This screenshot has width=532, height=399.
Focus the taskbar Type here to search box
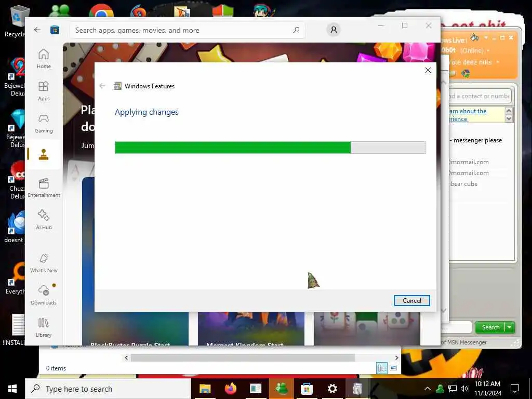[108, 389]
